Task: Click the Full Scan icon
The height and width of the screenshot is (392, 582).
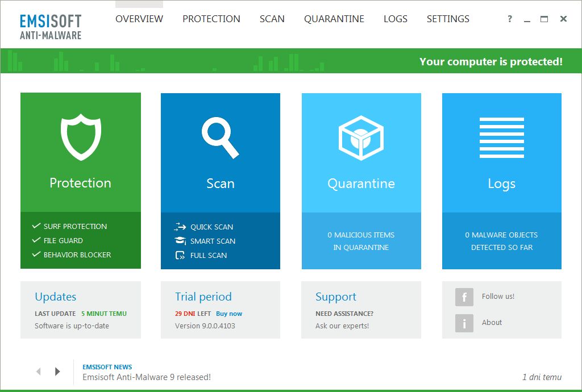Action: [180, 255]
